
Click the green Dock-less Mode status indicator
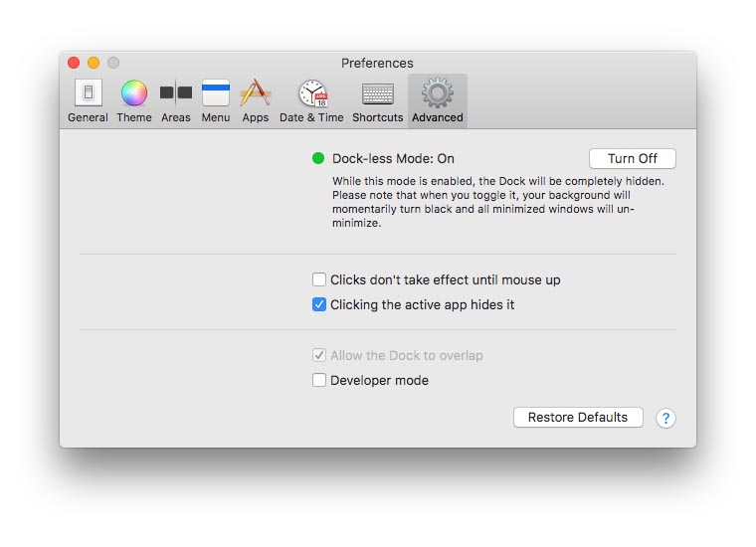tap(318, 158)
